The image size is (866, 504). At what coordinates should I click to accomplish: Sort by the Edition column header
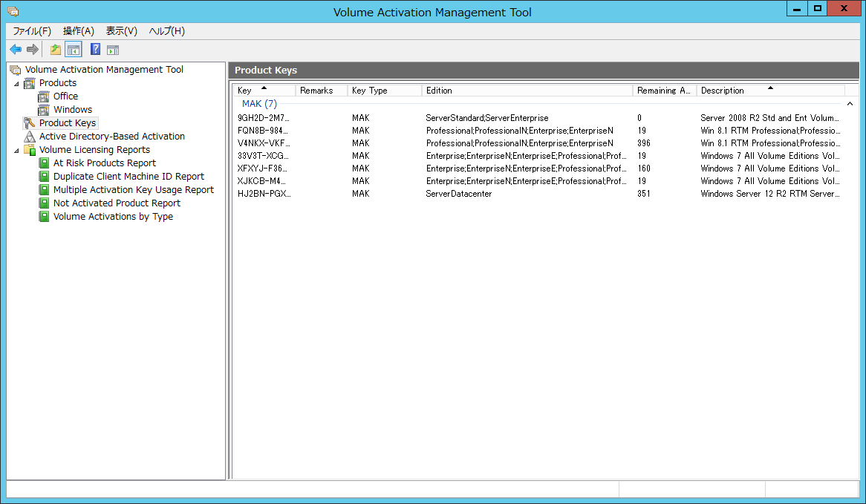(x=527, y=91)
